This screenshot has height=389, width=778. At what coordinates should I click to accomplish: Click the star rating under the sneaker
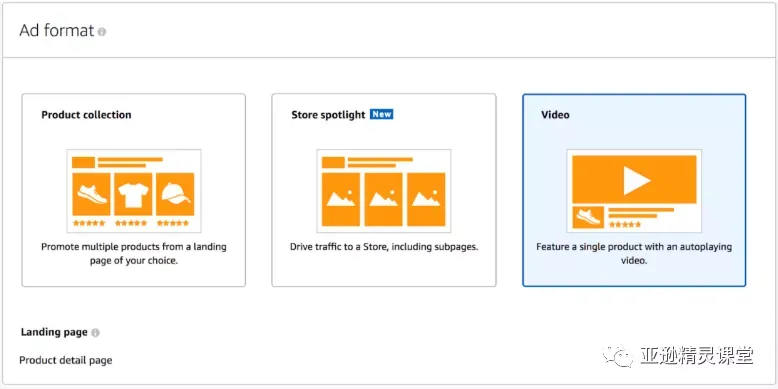pyautogui.click(x=89, y=223)
